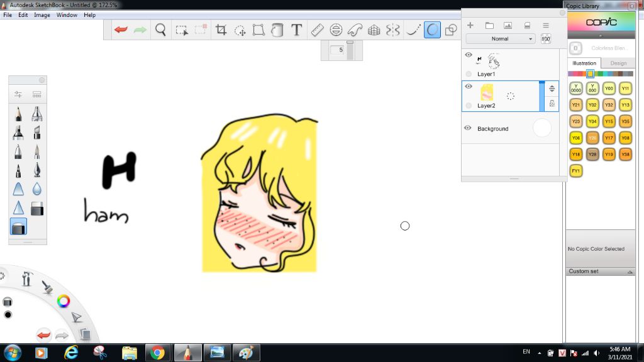This screenshot has width=644, height=362.
Task: Activate the Quick Transform tool
Action: point(240,30)
